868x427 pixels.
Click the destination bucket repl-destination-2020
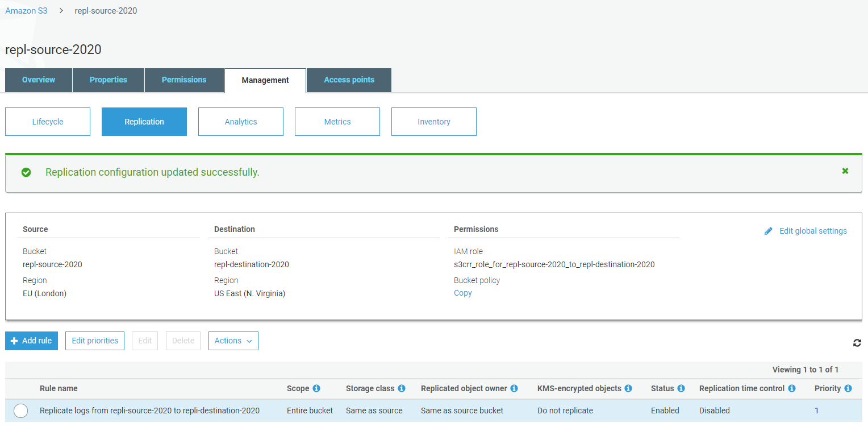click(252, 264)
